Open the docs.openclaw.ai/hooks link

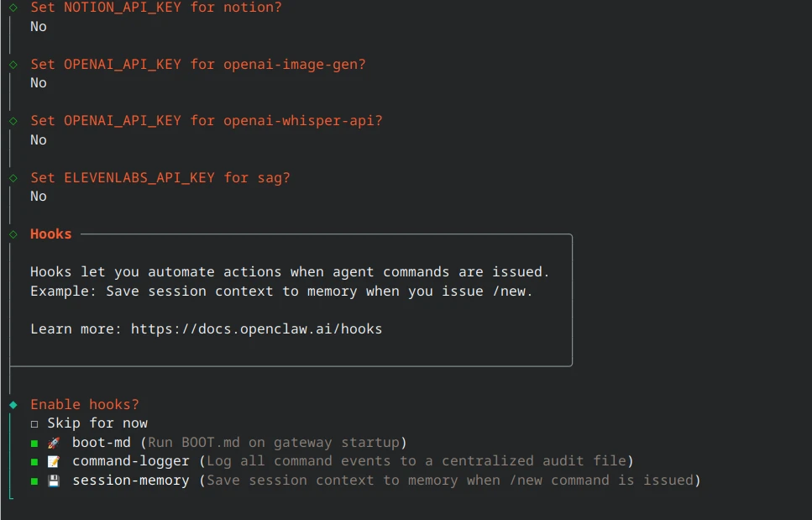pyautogui.click(x=256, y=329)
